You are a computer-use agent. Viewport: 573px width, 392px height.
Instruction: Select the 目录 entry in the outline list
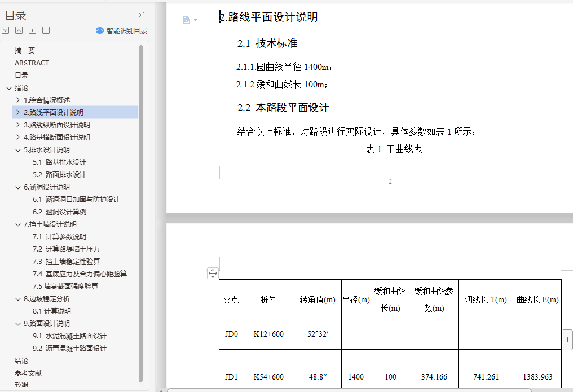21,75
